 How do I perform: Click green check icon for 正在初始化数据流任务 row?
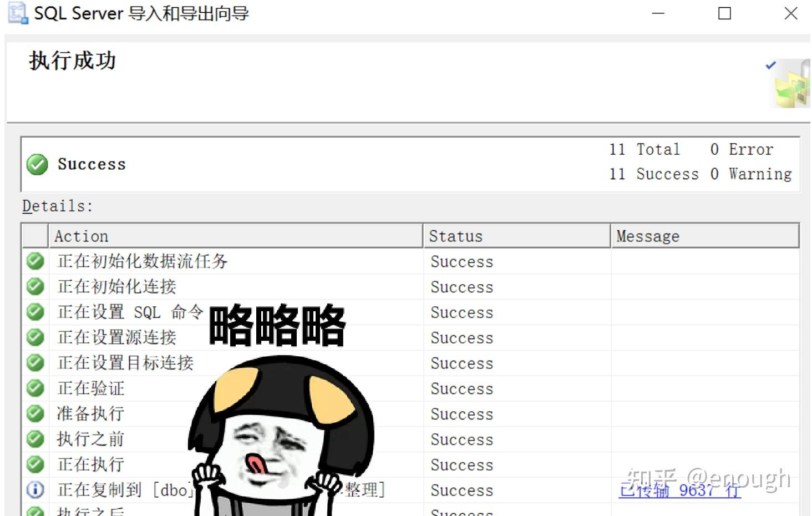tap(35, 261)
